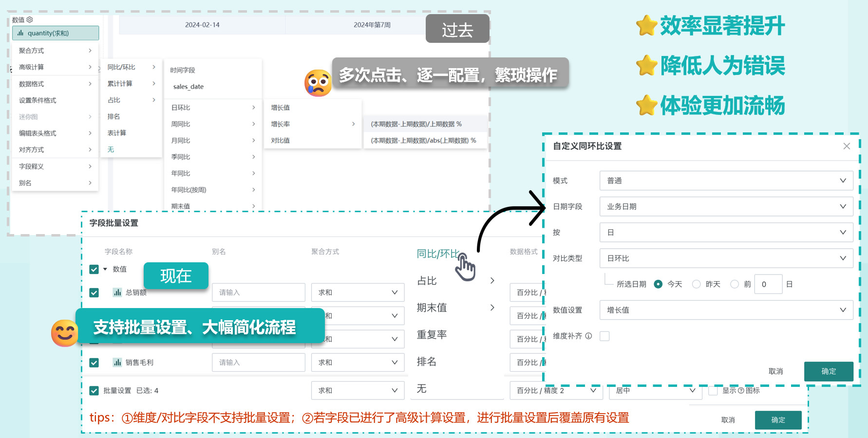Open the 对比类型 dropdown showing 日环比
This screenshot has width=868, height=438.
pyautogui.click(x=726, y=258)
